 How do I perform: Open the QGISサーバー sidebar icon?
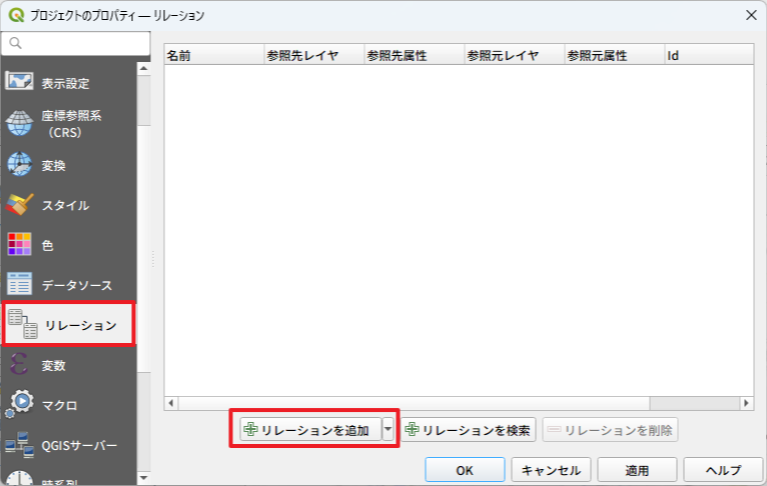(20, 445)
